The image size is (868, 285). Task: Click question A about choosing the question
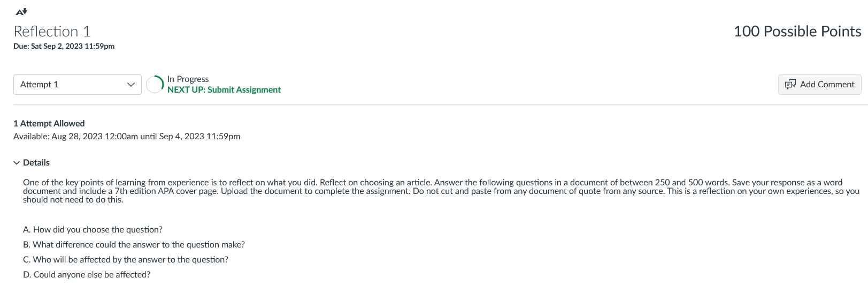click(x=93, y=230)
